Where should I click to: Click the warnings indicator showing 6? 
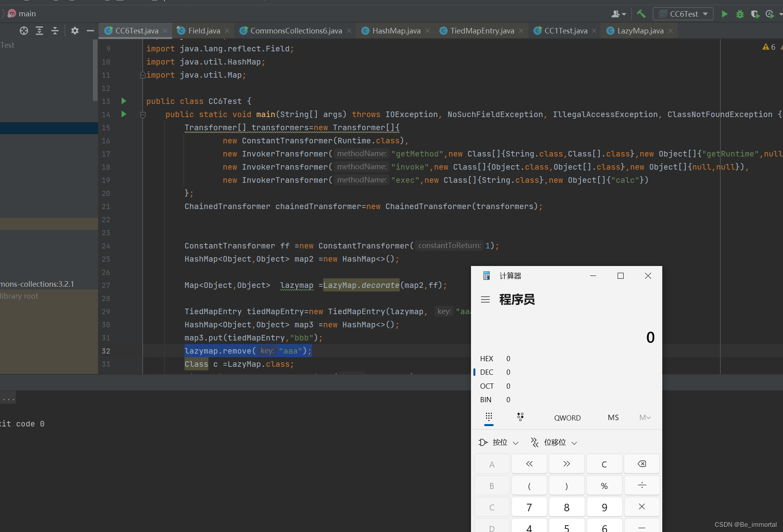click(x=769, y=47)
